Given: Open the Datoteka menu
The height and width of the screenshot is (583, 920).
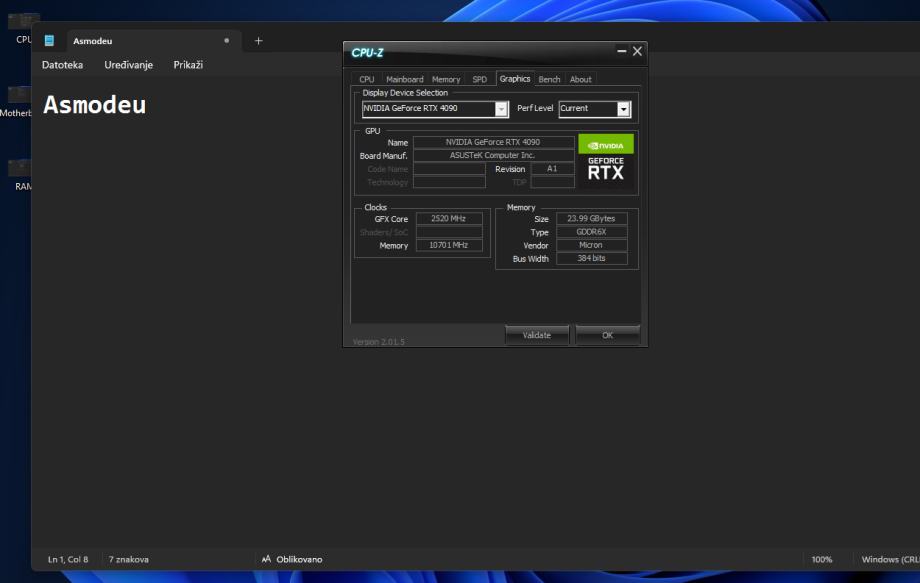Looking at the screenshot, I should (x=62, y=65).
